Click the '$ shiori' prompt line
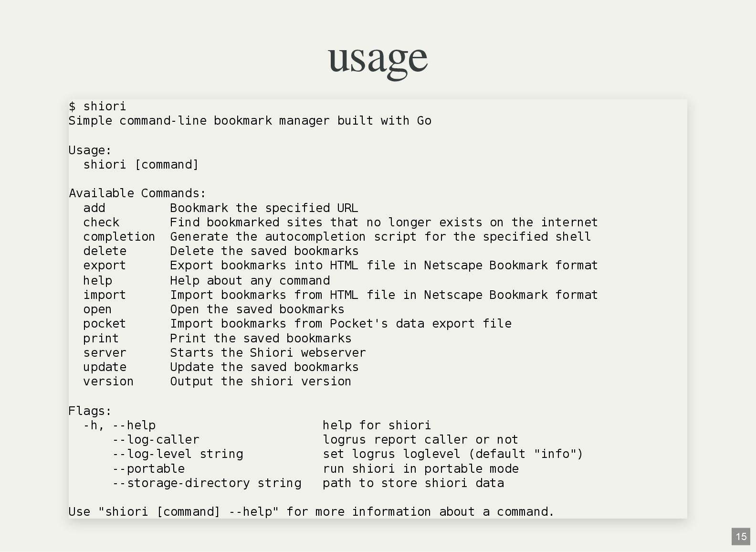 point(97,106)
